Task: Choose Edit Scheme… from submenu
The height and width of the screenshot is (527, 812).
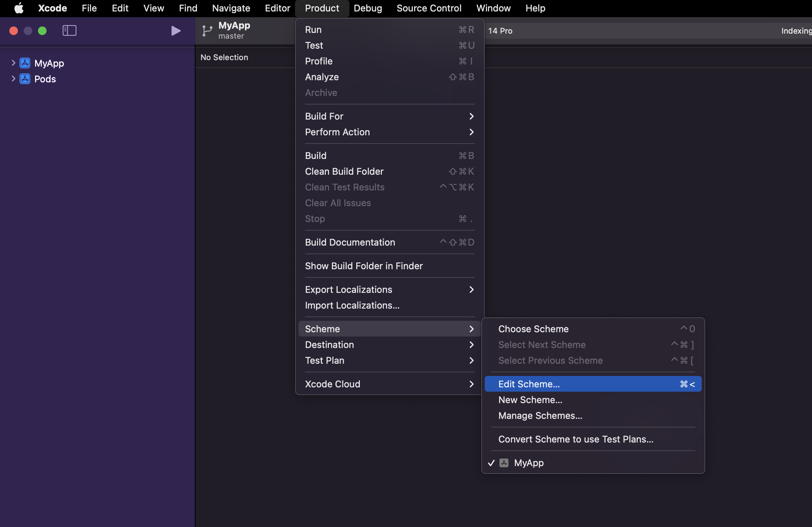Action: (593, 384)
